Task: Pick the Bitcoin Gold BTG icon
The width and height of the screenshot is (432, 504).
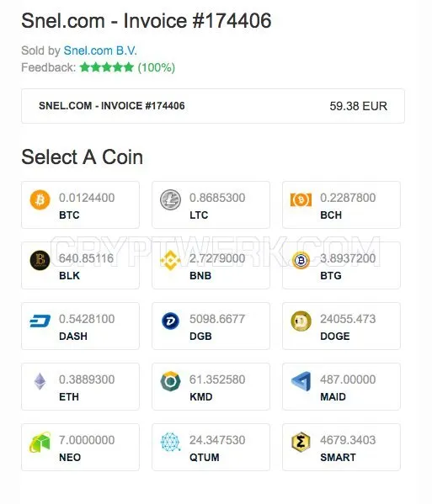Action: pos(301,260)
